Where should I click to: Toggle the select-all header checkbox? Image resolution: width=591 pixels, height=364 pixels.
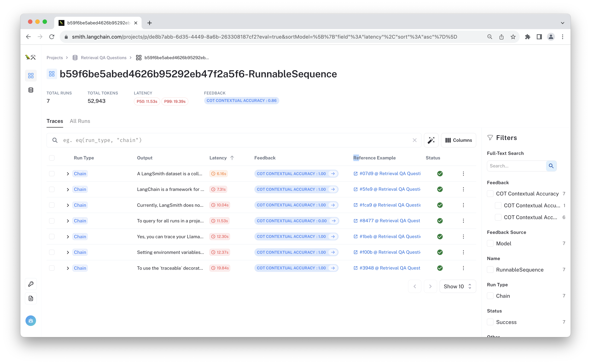coord(52,158)
